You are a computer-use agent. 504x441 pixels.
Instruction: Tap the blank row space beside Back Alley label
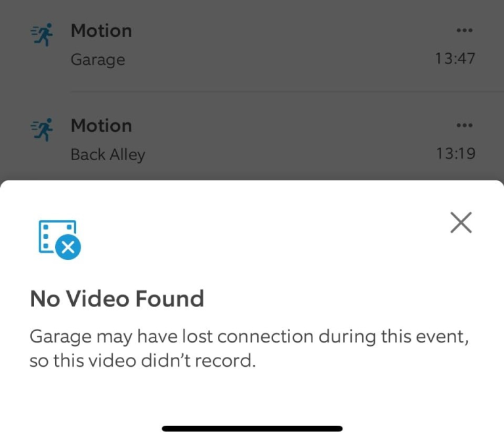coord(282,155)
